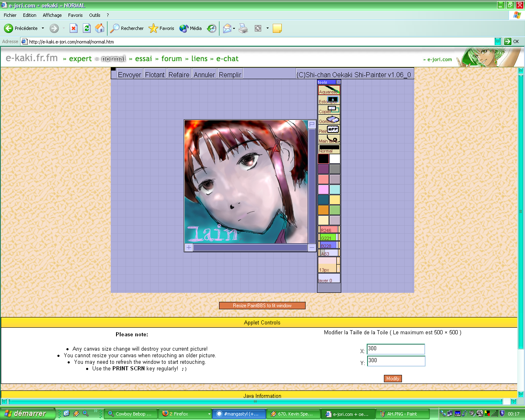Click the démarrer start button
Viewport: 525px width, 420px height.
[27, 414]
